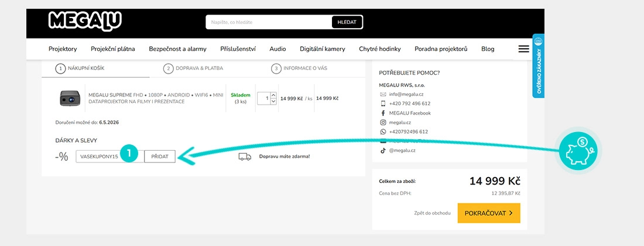Click @megalu.cz TikTok link
The height and width of the screenshot is (246, 644).
click(x=402, y=151)
